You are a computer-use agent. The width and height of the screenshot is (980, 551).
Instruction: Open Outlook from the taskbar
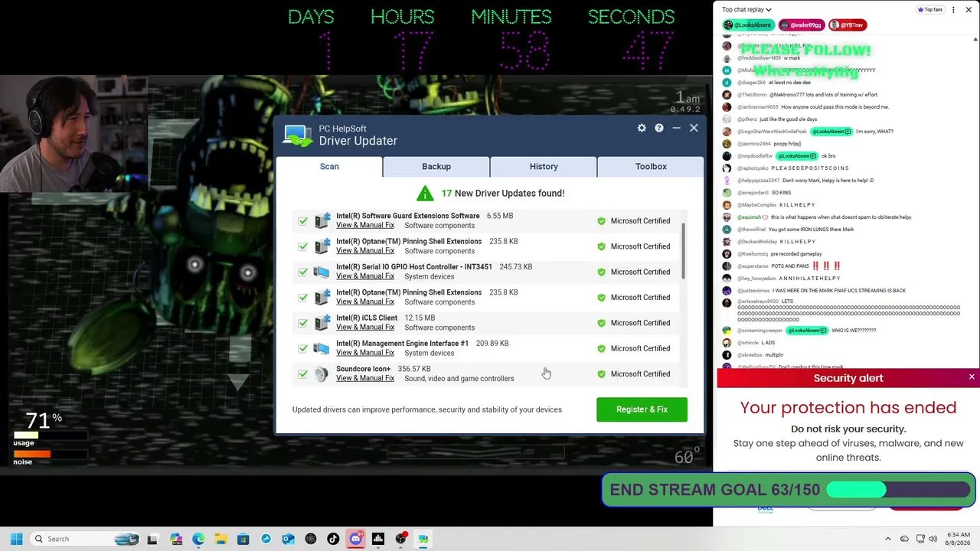click(288, 539)
